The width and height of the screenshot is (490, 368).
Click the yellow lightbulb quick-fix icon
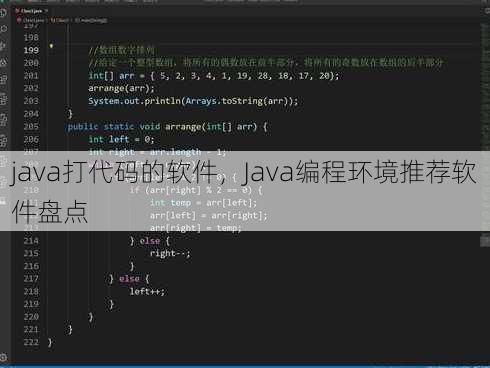pos(51,46)
